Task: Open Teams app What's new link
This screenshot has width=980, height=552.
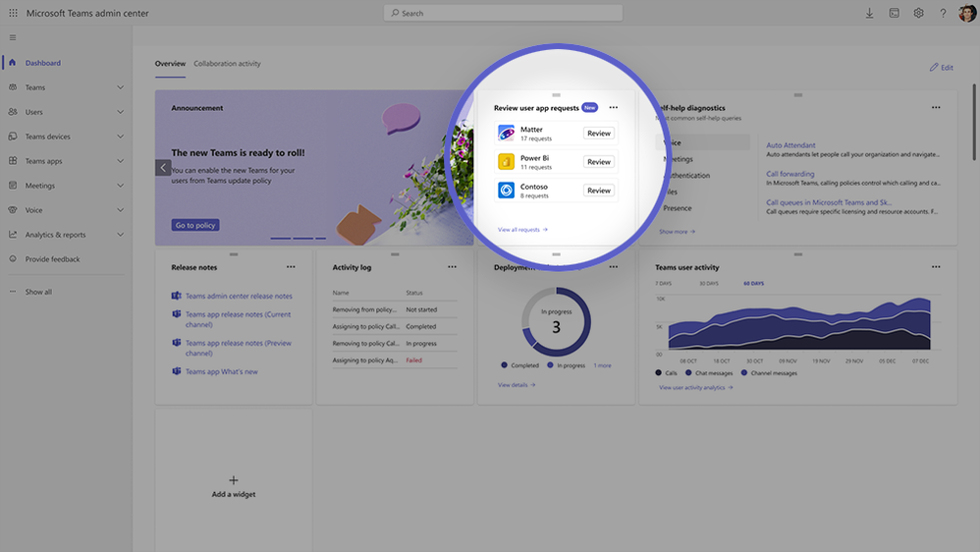Action: pyautogui.click(x=221, y=371)
